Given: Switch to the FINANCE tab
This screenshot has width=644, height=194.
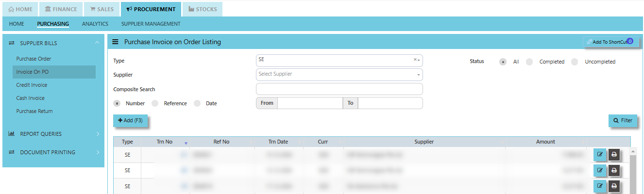Looking at the screenshot, I should 61,9.
